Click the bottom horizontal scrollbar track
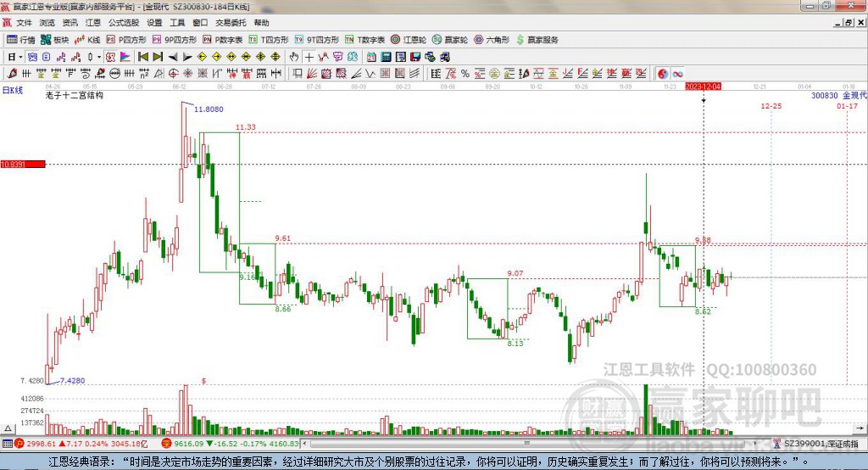Screen dimensions: 868x470 point(529,444)
